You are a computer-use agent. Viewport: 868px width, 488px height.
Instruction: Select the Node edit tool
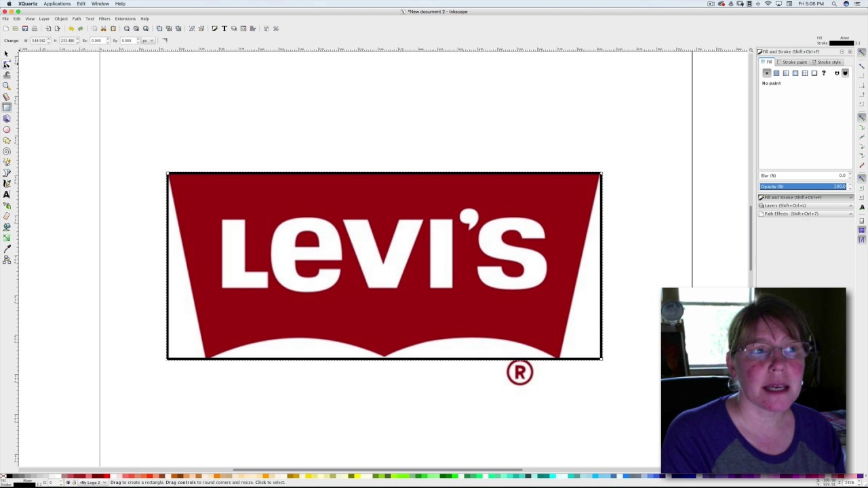(x=7, y=64)
